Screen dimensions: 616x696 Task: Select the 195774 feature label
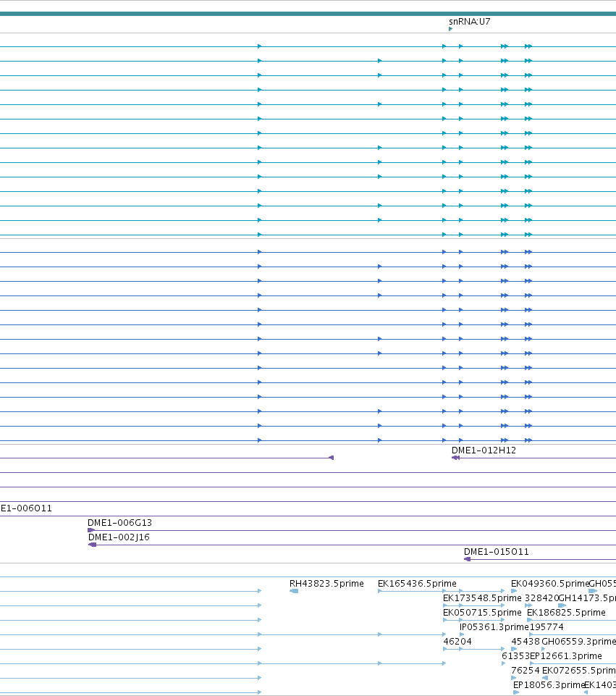(x=547, y=626)
